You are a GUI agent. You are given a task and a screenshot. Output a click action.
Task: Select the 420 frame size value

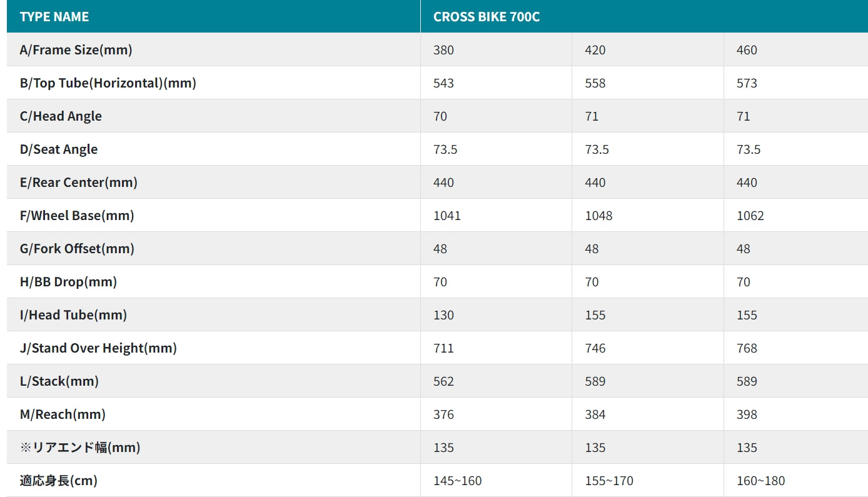pos(595,50)
